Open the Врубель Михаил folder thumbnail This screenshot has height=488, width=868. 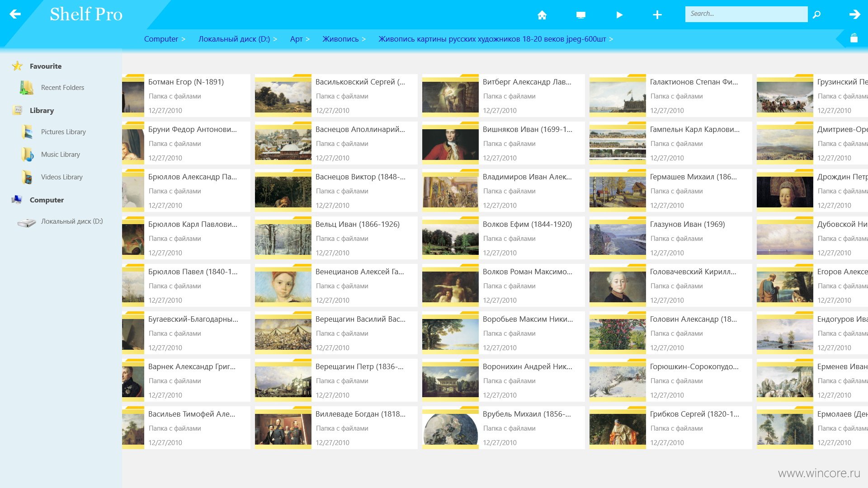(x=450, y=427)
